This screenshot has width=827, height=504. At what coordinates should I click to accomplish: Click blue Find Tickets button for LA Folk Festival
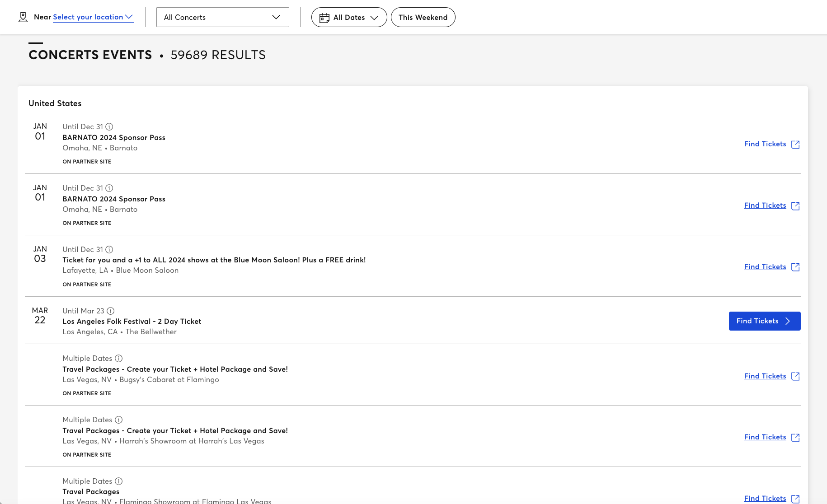pyautogui.click(x=765, y=321)
